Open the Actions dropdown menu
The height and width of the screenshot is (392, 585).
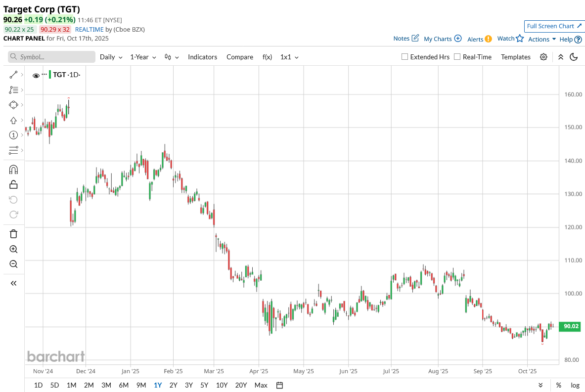click(542, 39)
